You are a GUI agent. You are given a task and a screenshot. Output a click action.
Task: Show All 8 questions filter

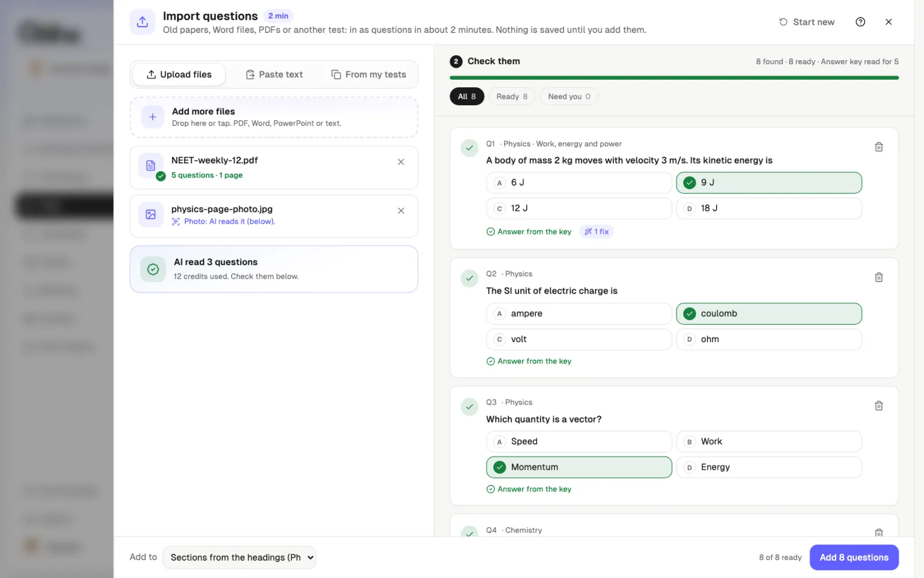point(467,97)
